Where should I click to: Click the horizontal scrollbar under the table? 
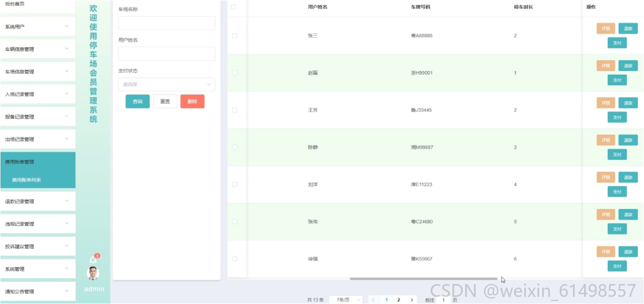(x=423, y=278)
